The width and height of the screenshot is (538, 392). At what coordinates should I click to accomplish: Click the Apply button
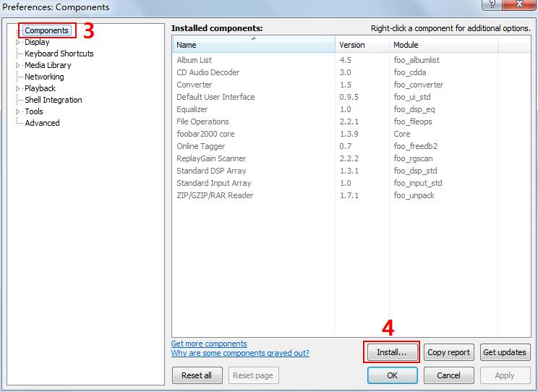click(505, 375)
